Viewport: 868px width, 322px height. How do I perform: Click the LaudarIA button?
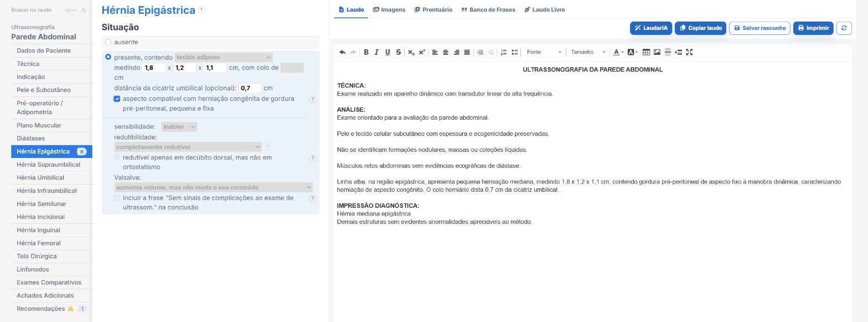651,28
